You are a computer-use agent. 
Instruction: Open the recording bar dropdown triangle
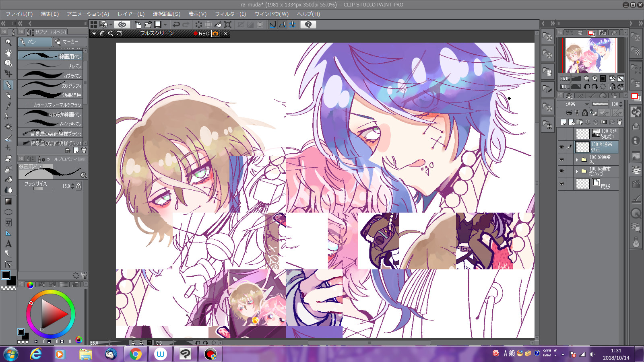click(94, 33)
